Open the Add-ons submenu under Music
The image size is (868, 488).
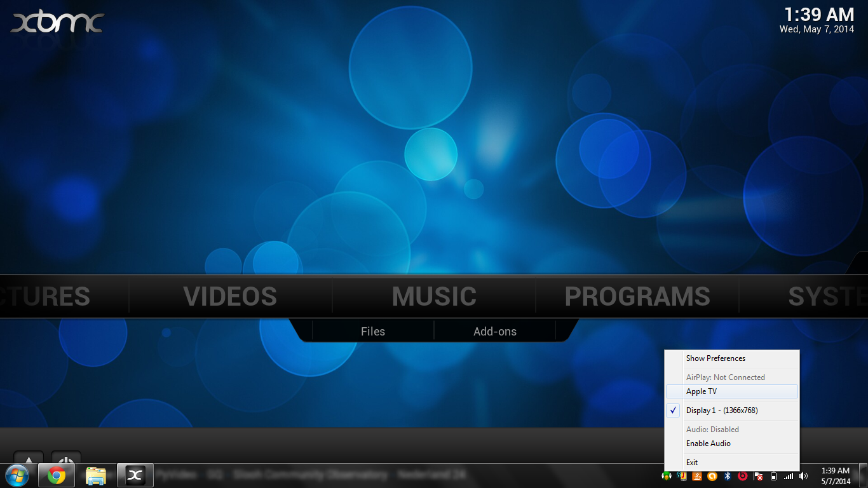[x=495, y=331]
